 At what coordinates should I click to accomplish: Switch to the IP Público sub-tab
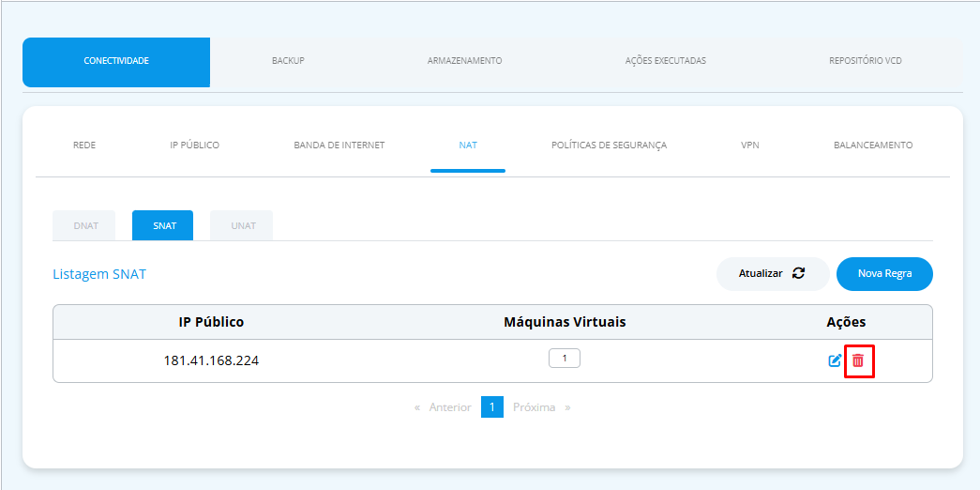click(194, 145)
